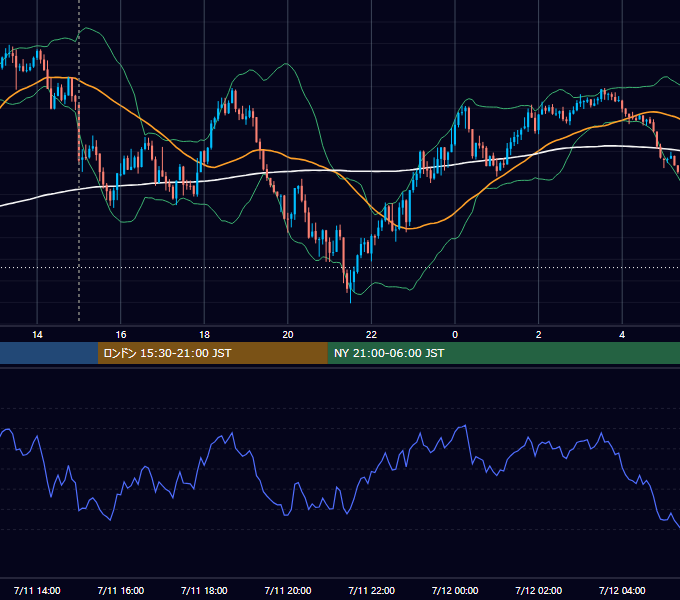Click the blue session band before London
This screenshot has width=680, height=600.
[x=49, y=353]
